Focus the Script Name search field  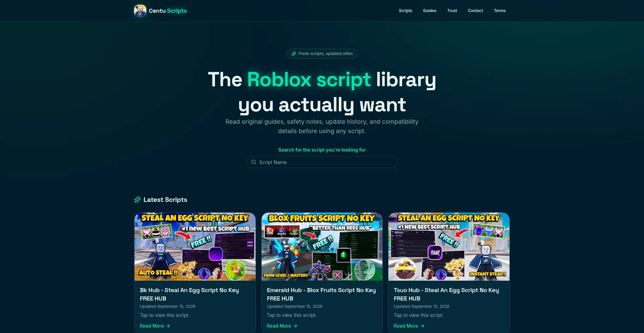coord(322,162)
